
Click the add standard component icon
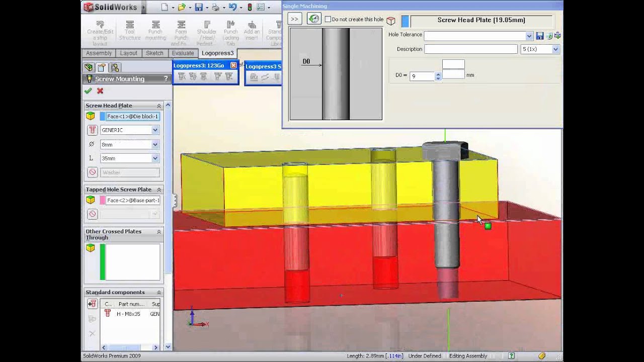92,304
